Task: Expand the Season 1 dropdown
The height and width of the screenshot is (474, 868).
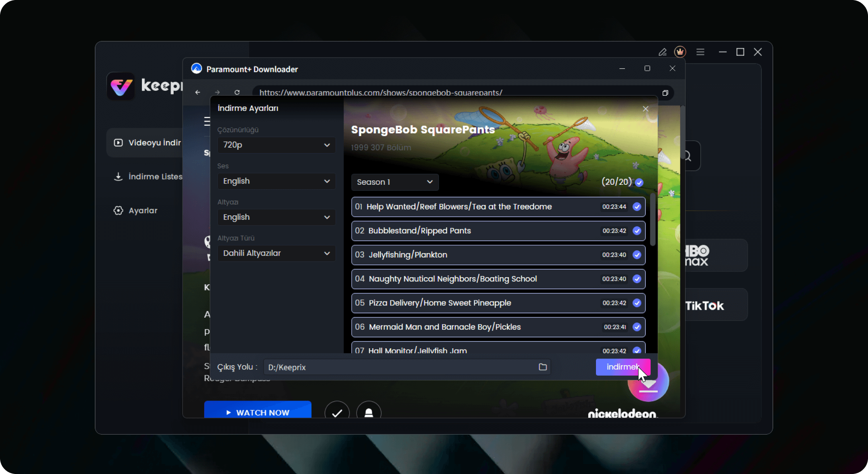Action: point(395,182)
